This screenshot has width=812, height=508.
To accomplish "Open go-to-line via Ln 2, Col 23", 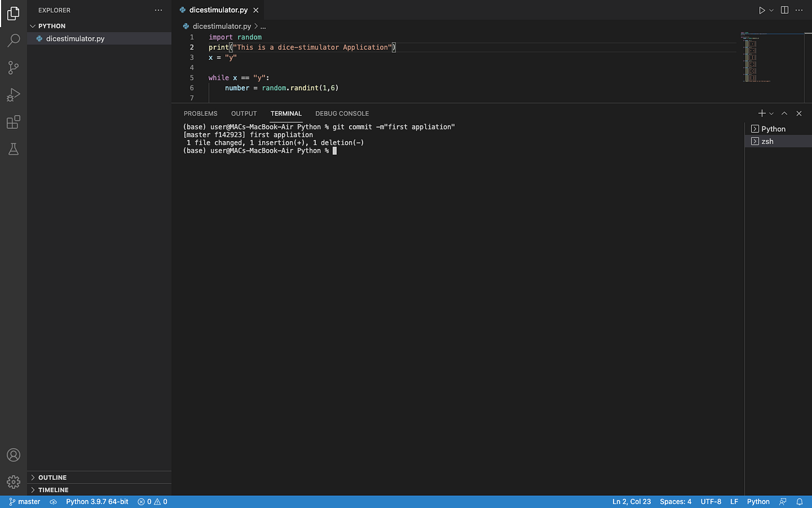I will click(632, 502).
